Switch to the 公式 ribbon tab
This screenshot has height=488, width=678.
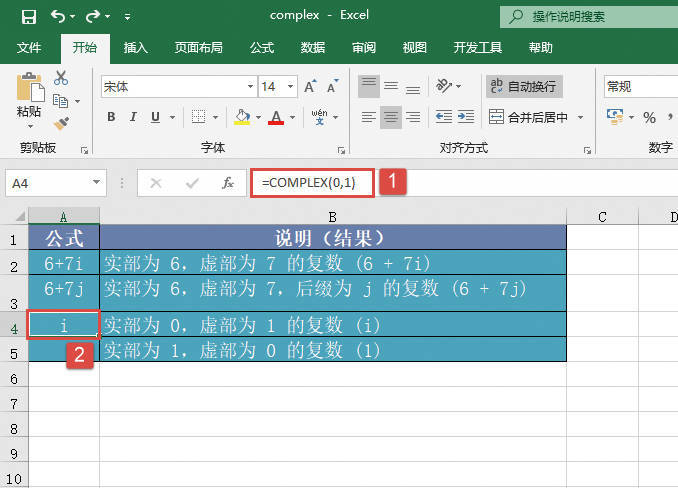[x=262, y=48]
